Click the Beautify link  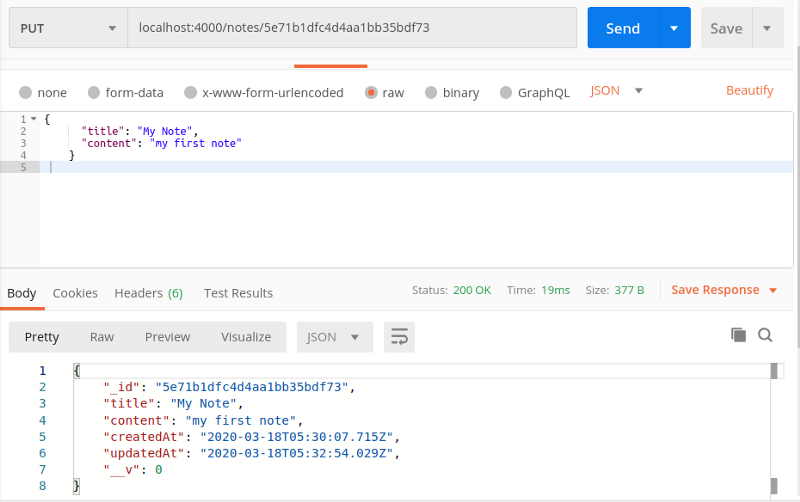[x=749, y=91]
